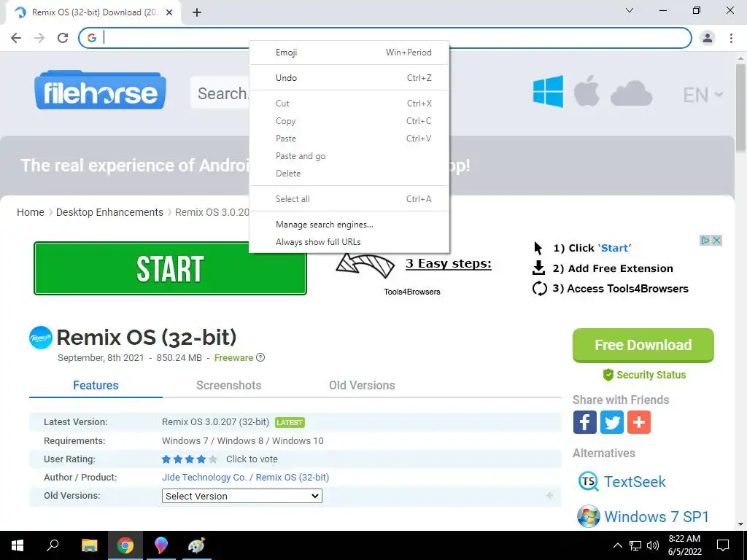Click the Freeware help question mark icon
747x560 pixels.
click(x=260, y=357)
